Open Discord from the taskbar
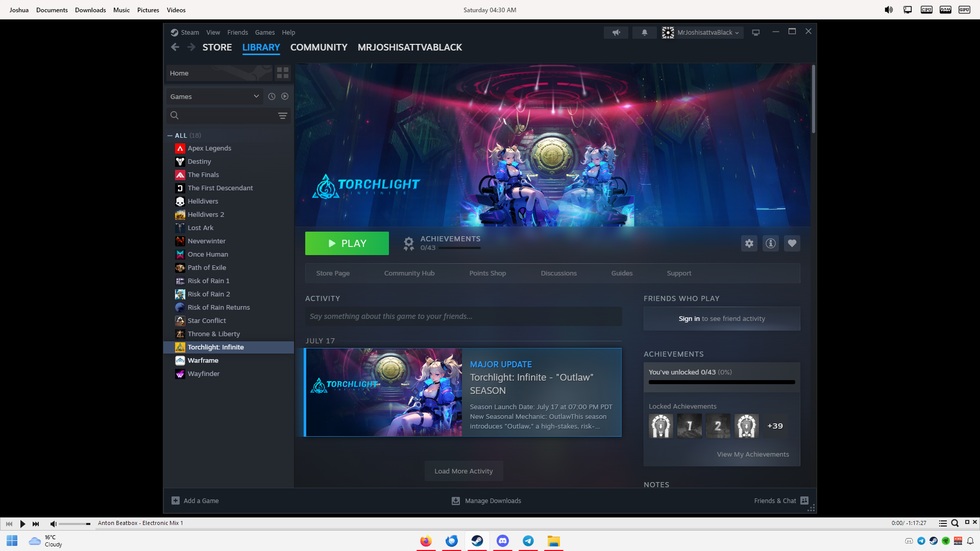The image size is (980, 551). tap(503, 541)
